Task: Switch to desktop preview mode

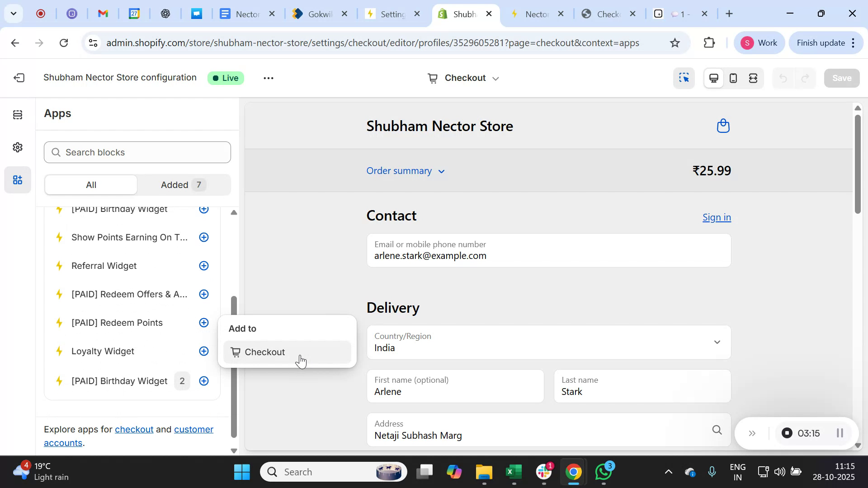Action: 713,78
